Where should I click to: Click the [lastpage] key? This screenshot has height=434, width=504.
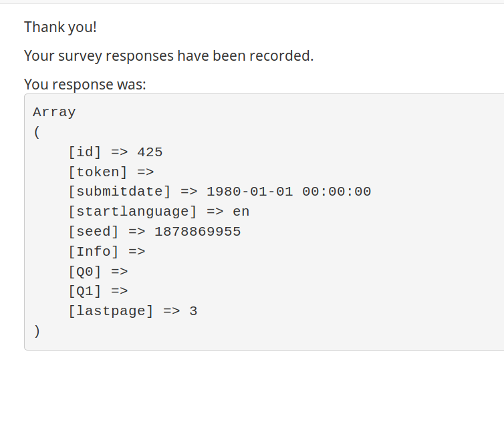pos(111,311)
